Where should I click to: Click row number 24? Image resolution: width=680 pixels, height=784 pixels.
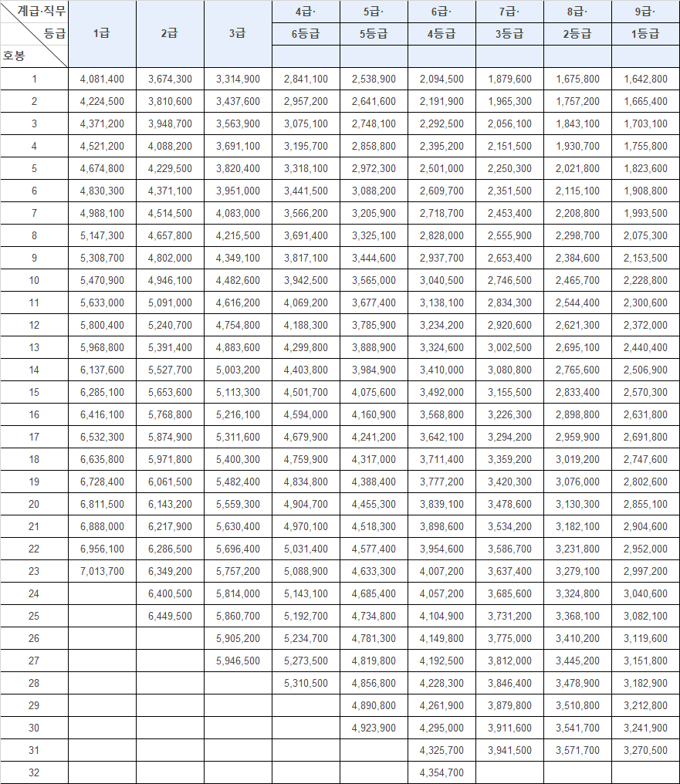(x=34, y=594)
